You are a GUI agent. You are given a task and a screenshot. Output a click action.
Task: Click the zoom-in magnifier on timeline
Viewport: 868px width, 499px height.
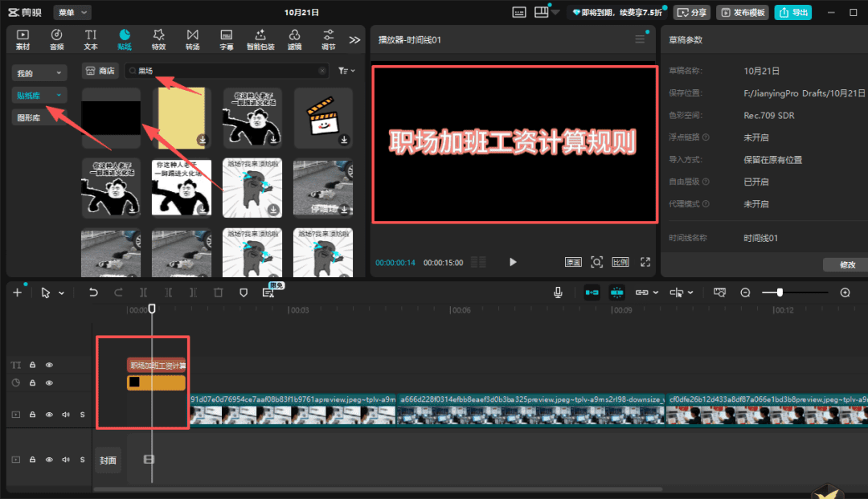pos(845,292)
